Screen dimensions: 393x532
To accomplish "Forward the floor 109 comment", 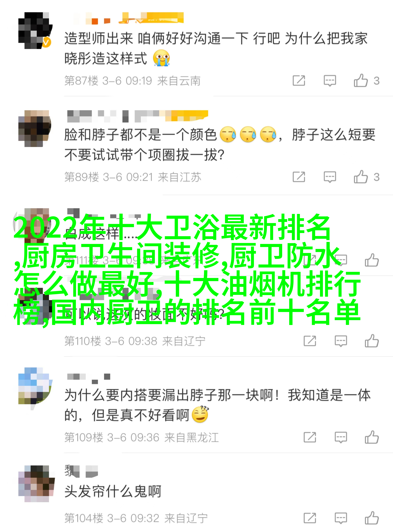I will coord(310,437).
